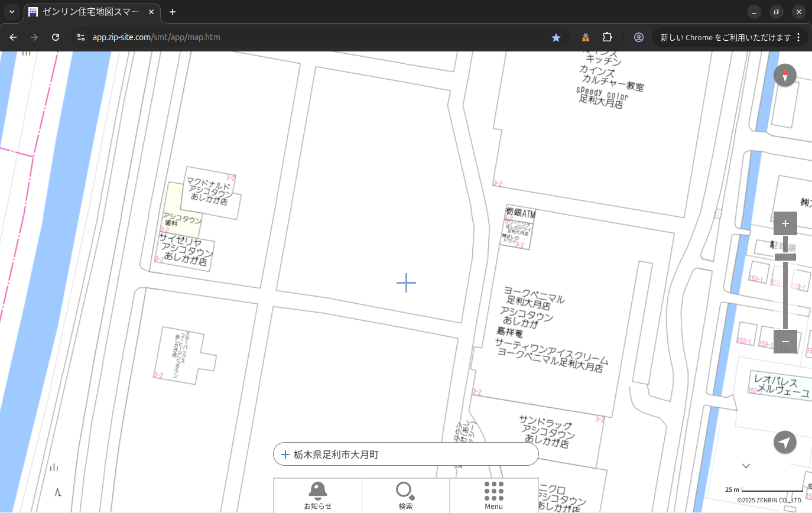Bookmark this page with the star icon
Screen dimensions: 812x513
pyautogui.click(x=556, y=37)
